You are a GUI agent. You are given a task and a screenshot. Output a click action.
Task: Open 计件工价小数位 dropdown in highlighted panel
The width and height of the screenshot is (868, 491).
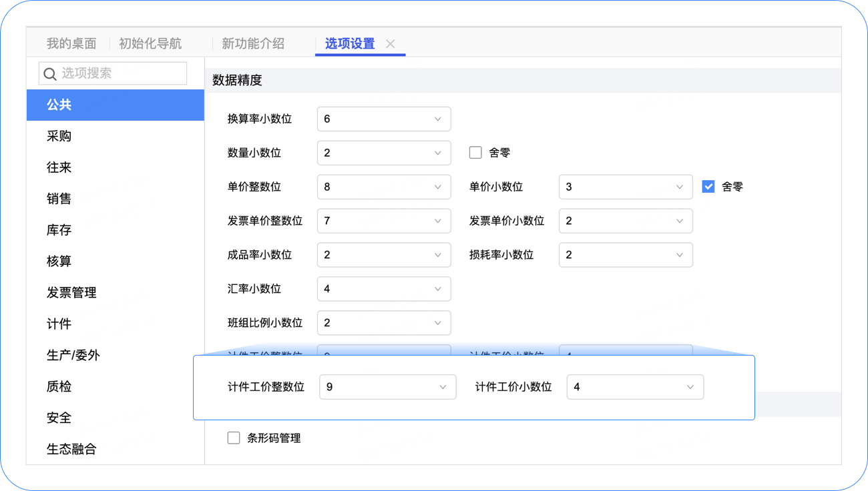[635, 387]
